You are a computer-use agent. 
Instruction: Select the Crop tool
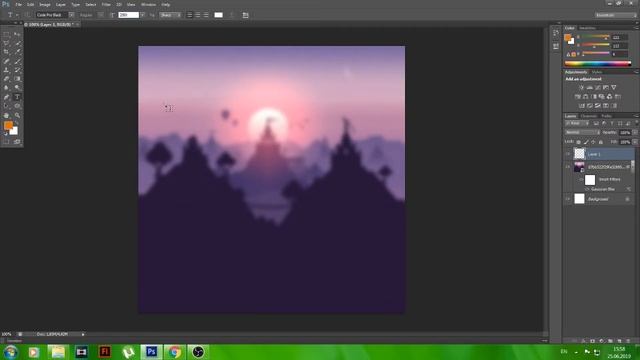coord(6,52)
